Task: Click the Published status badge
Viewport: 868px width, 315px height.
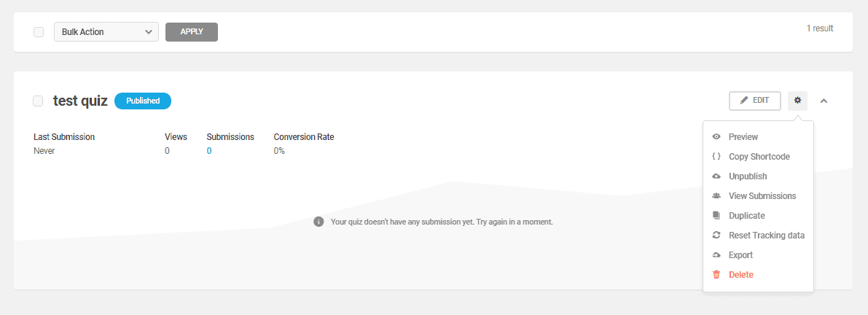Action: coord(143,101)
